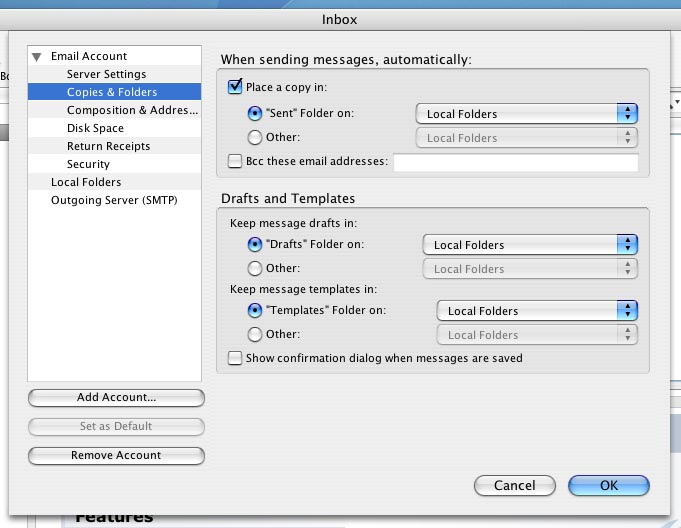
Task: Click the Set as Default button
Action: pos(116,426)
